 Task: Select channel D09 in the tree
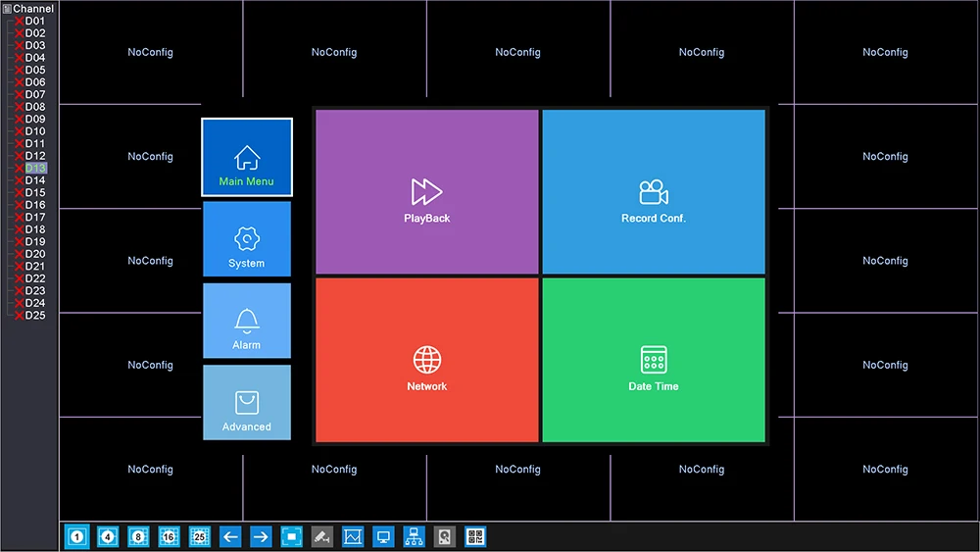tap(35, 119)
